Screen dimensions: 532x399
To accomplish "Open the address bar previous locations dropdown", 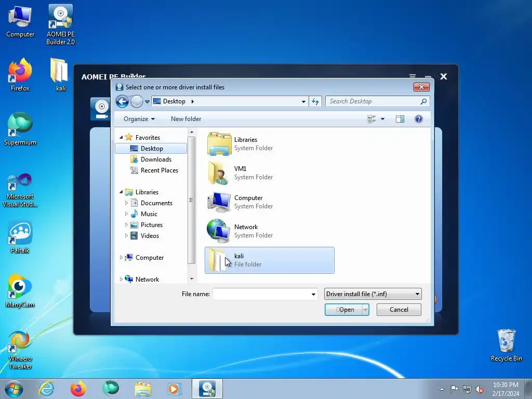I will pos(303,101).
